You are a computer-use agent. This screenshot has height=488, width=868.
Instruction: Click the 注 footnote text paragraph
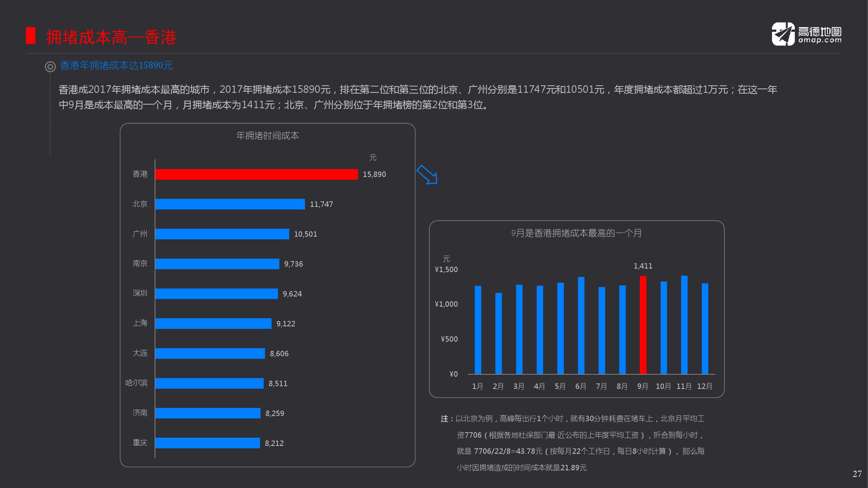[573, 443]
